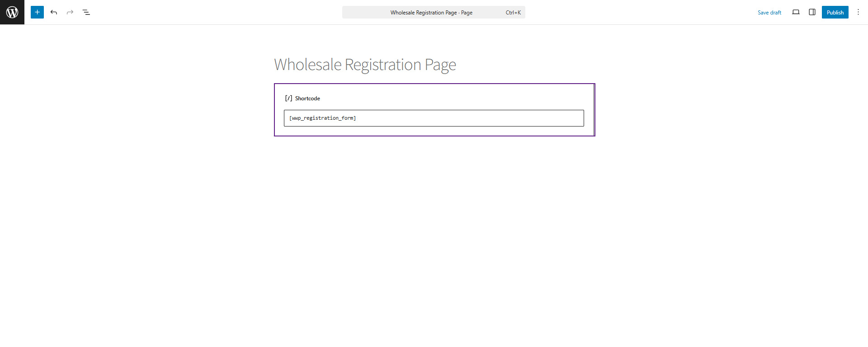This screenshot has width=868, height=347.
Task: Redo the reverted change
Action: click(70, 12)
